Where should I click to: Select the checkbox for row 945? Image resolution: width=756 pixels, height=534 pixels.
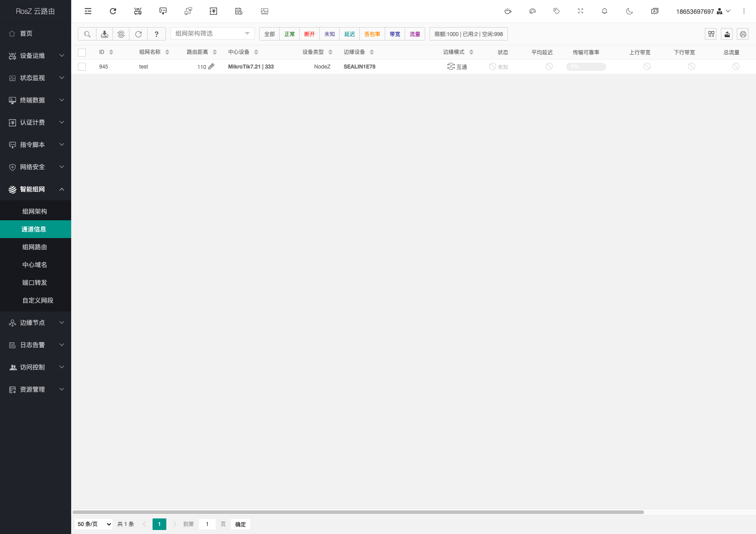tap(82, 67)
